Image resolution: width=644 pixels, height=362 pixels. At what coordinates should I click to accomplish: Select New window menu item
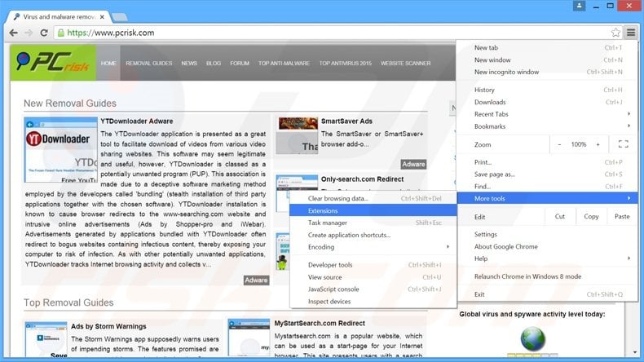coord(548,60)
